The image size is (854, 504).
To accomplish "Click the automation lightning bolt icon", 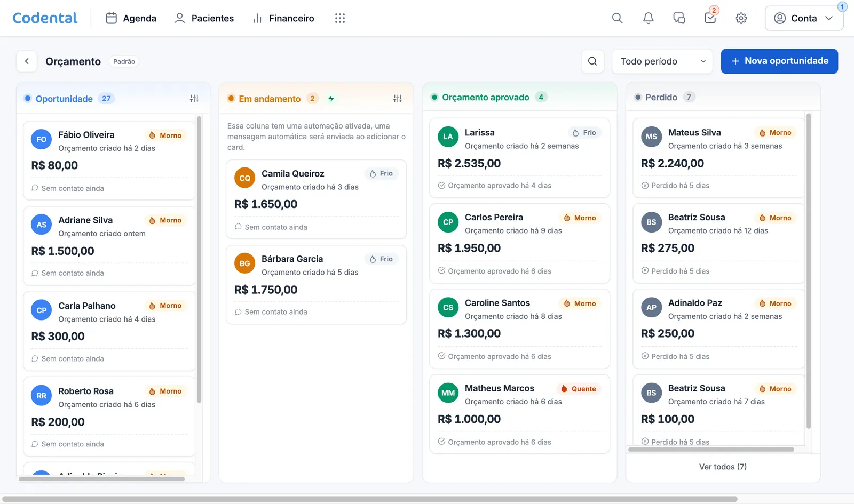I will coord(331,99).
